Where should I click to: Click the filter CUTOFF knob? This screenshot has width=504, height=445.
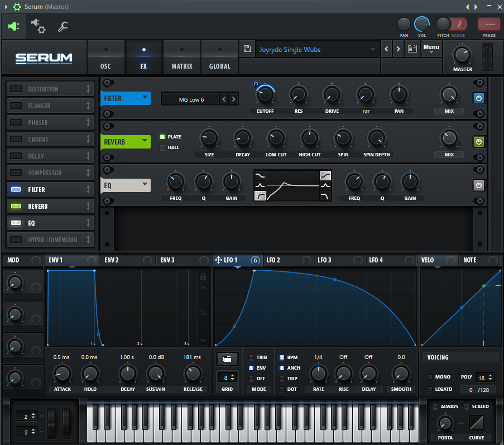tap(265, 95)
